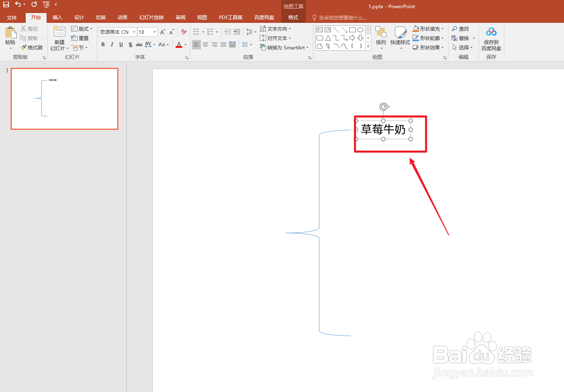Click the Replace (替换) button

pos(460,38)
